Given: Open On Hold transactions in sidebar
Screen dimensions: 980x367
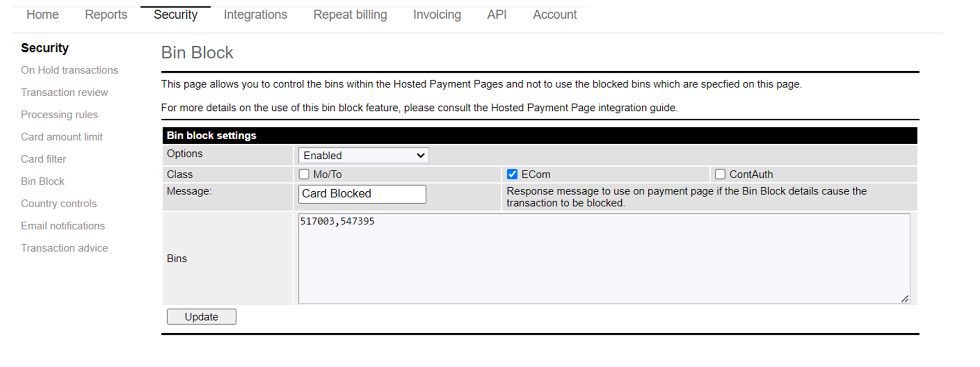Looking at the screenshot, I should click(x=69, y=70).
